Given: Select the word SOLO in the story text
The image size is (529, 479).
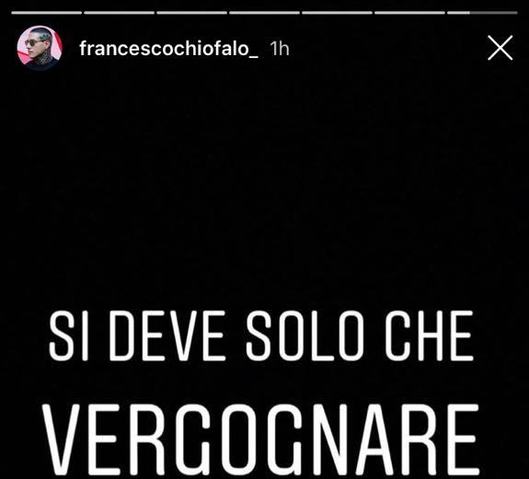Looking at the screenshot, I should coord(305,336).
